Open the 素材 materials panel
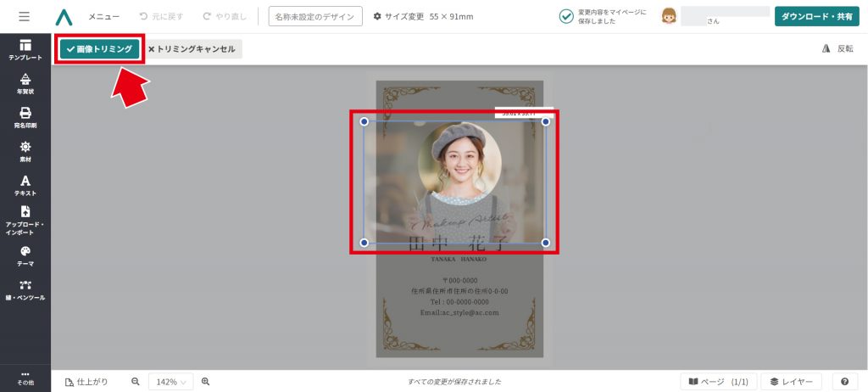Viewport: 868px width, 392px height. tap(25, 151)
